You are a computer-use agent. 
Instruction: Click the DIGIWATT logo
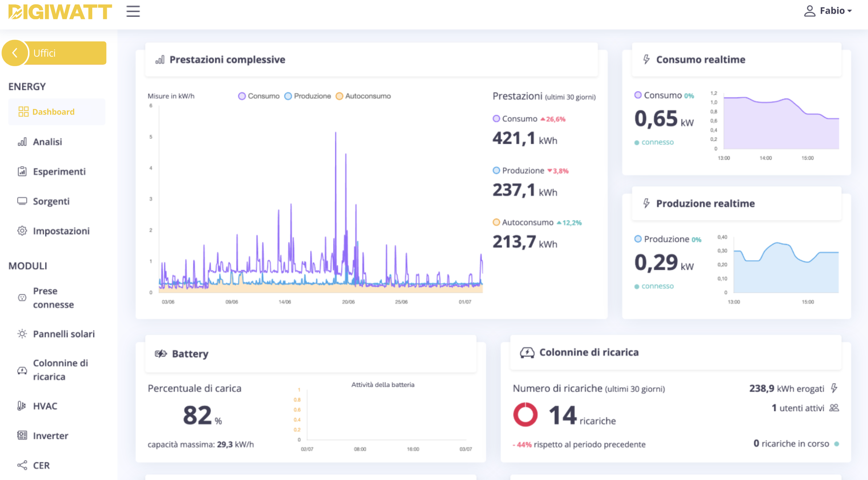60,12
